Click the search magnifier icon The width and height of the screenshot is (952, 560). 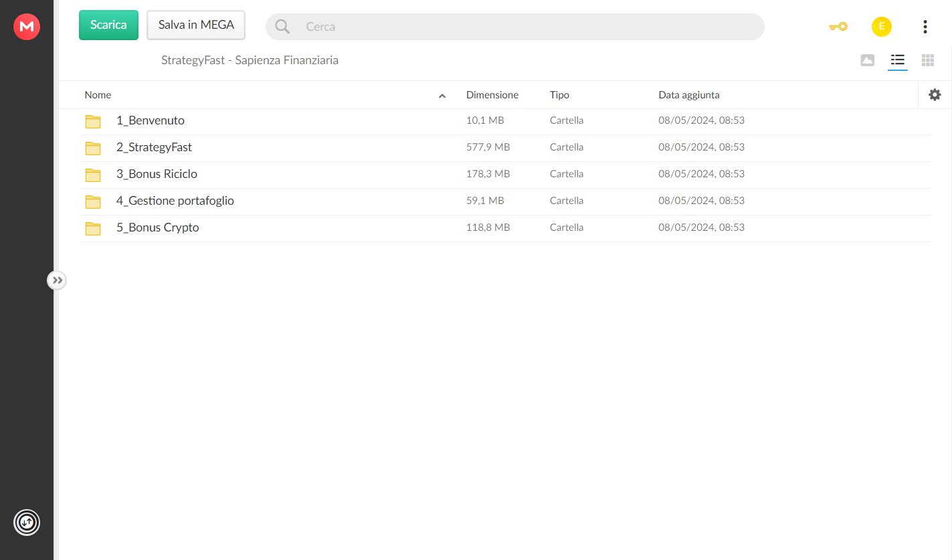tap(283, 27)
